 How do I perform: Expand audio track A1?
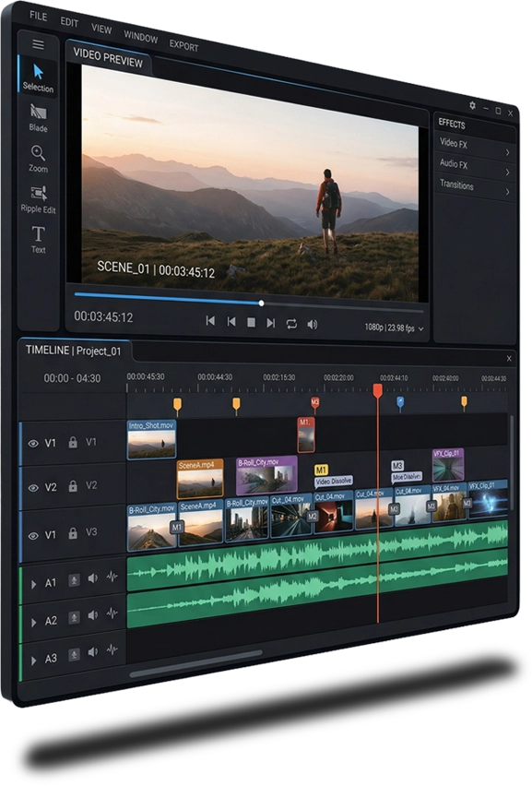33,585
